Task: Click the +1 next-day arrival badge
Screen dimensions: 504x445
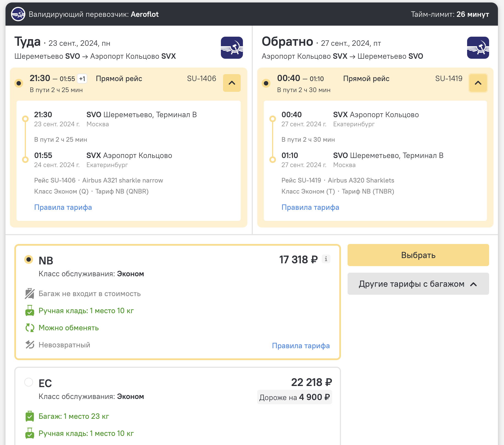Action: coord(82,79)
